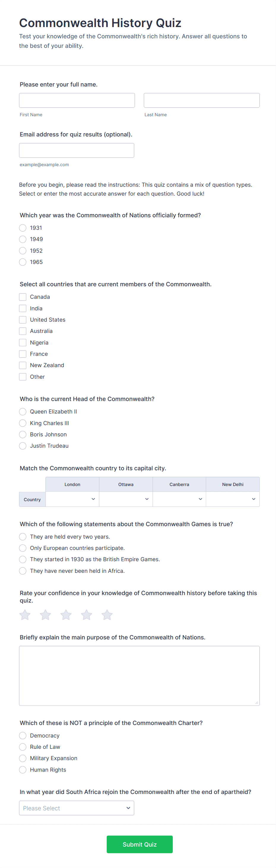Choose the fifth star rating
This screenshot has height=868, width=276.
tap(107, 615)
